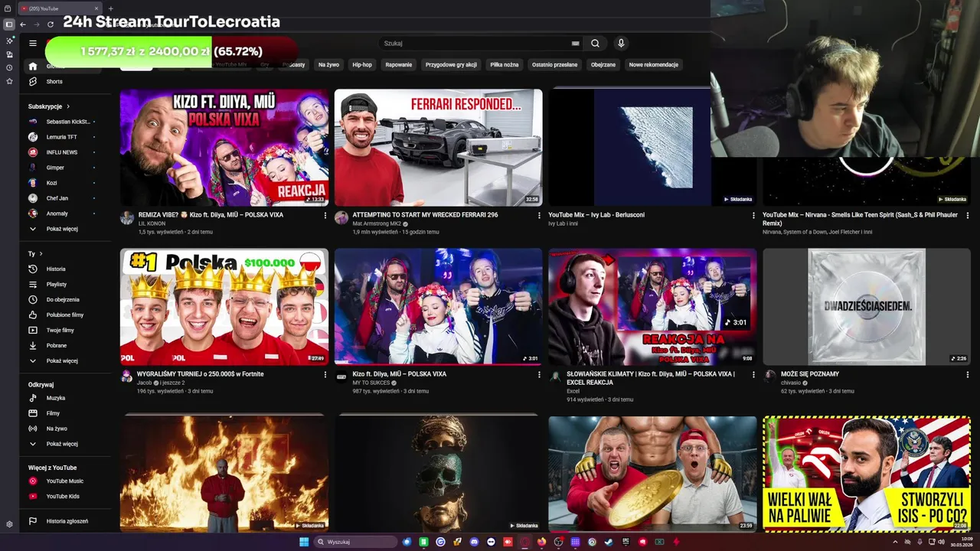Open the YouTube hamburger guide menu
980x551 pixels.
tap(33, 44)
